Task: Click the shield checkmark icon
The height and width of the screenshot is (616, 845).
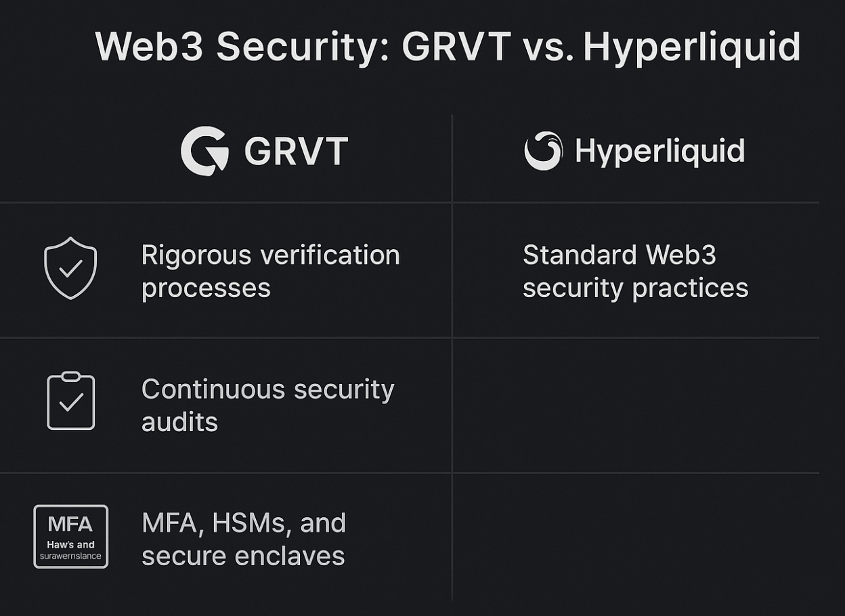Action: point(70,268)
